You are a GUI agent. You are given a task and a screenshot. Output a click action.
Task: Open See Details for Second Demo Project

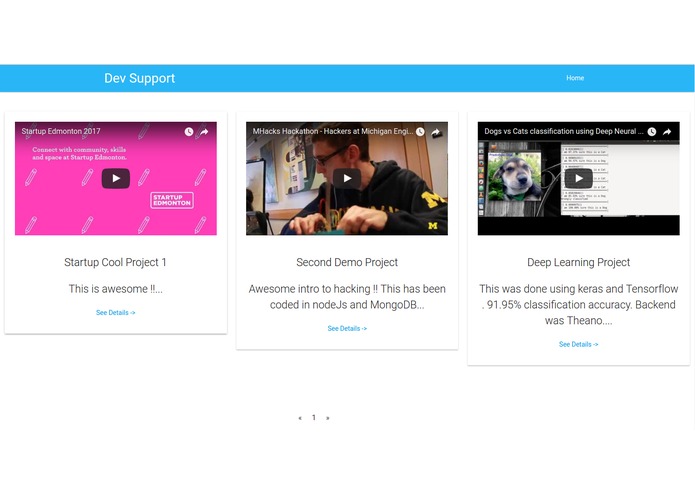(x=347, y=329)
